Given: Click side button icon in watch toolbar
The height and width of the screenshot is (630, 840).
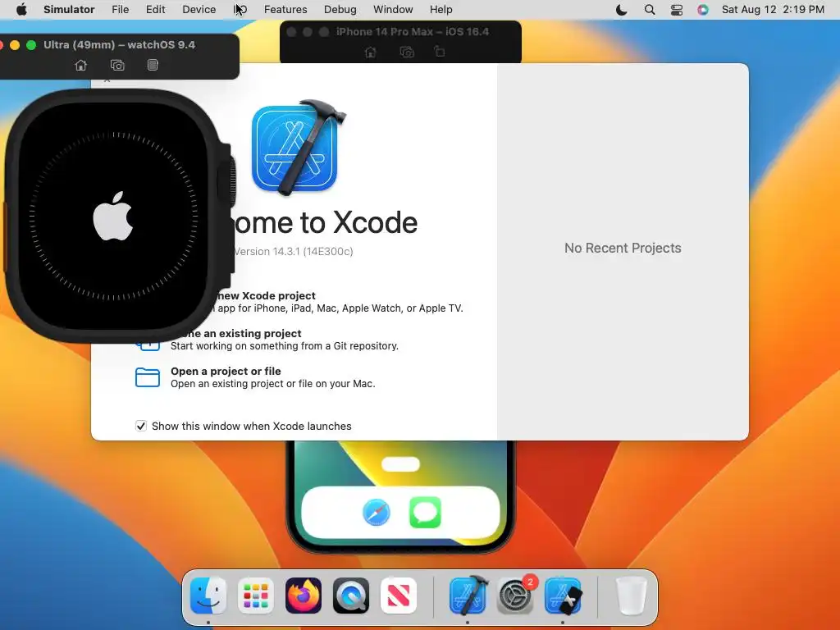Looking at the screenshot, I should [153, 66].
